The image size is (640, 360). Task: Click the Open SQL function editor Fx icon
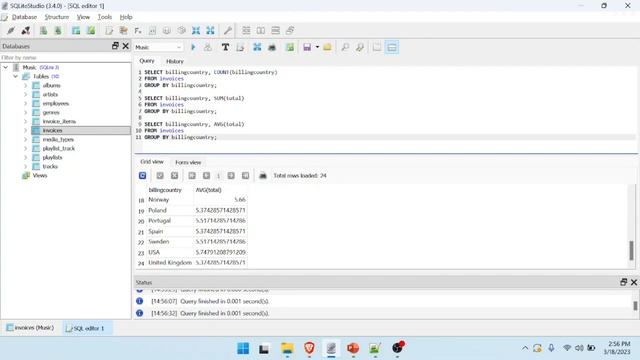click(138, 31)
